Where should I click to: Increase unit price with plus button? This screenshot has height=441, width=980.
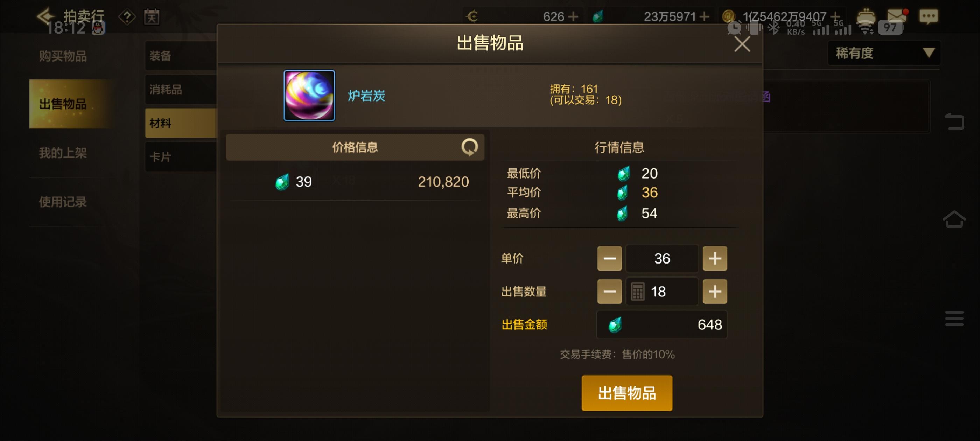[714, 258]
